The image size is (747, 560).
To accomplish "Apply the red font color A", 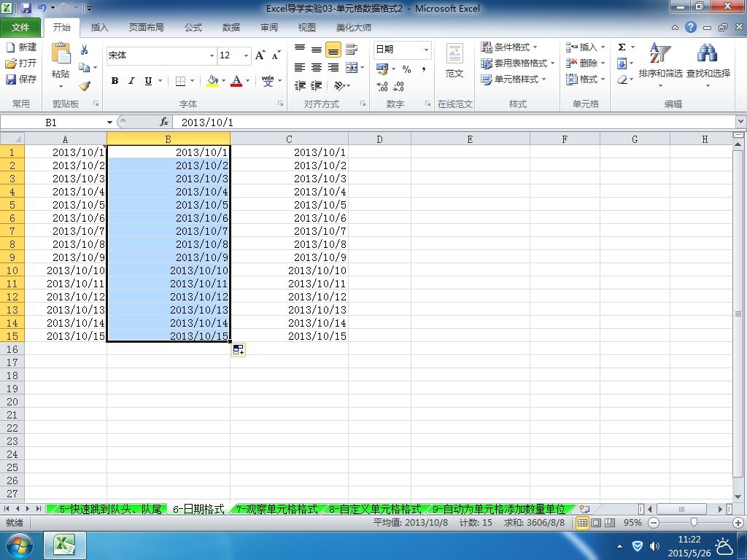I will tap(236, 80).
